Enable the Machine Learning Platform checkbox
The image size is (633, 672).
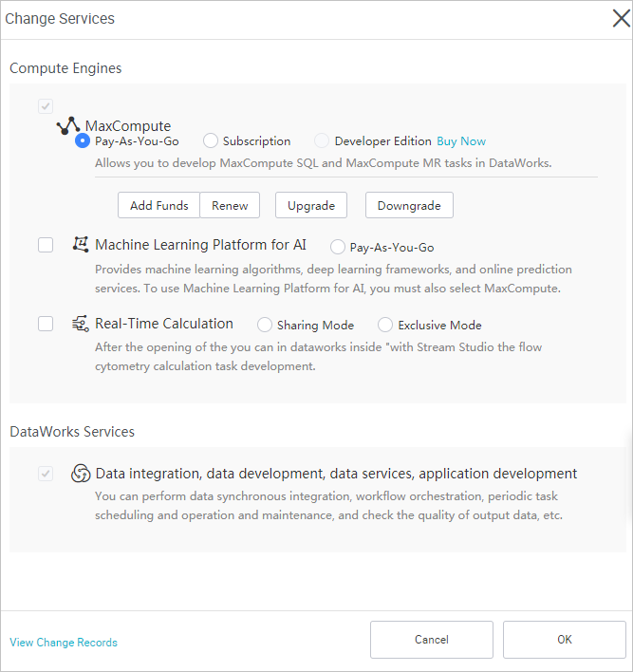tap(46, 245)
